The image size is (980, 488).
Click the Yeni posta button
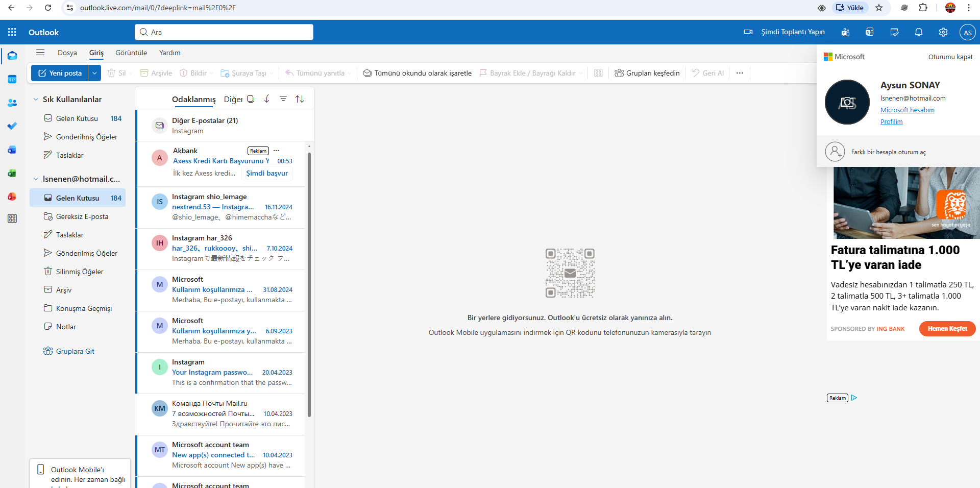(60, 73)
